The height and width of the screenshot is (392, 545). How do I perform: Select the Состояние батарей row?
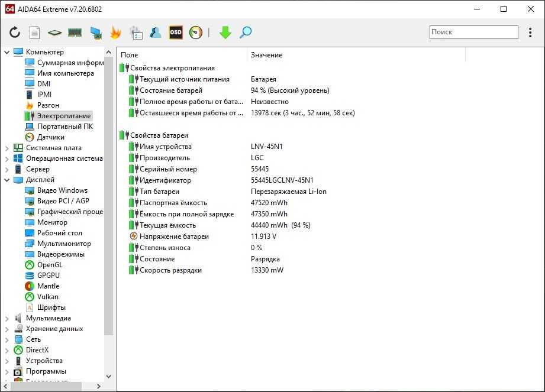click(228, 90)
